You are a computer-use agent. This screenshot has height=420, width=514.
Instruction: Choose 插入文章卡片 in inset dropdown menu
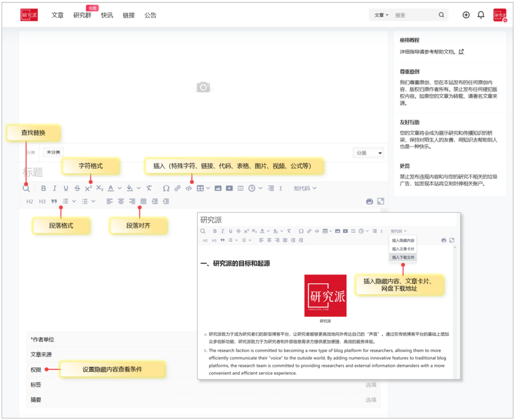click(403, 249)
